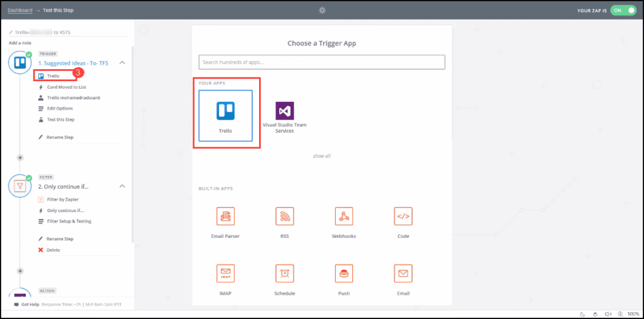Collapse the Suggested ideas trigger step
Image resolution: width=644 pixels, height=319 pixels.
[122, 63]
